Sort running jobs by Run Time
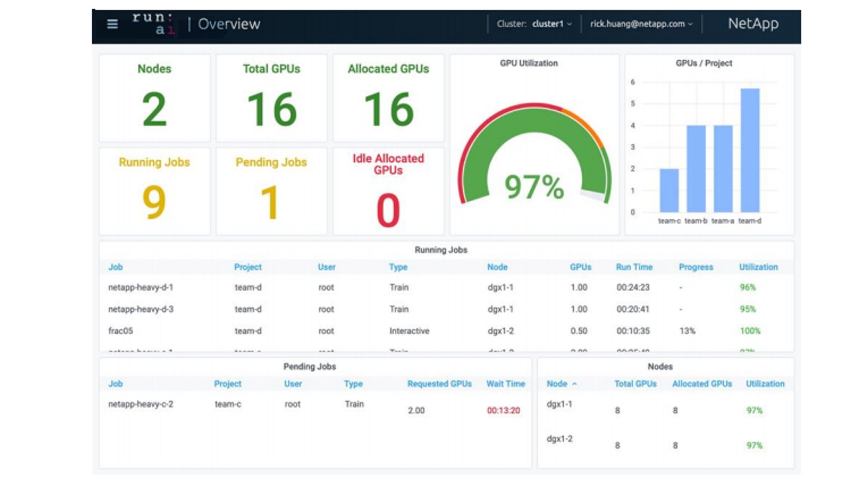This screenshot has width=868, height=486. (x=634, y=267)
